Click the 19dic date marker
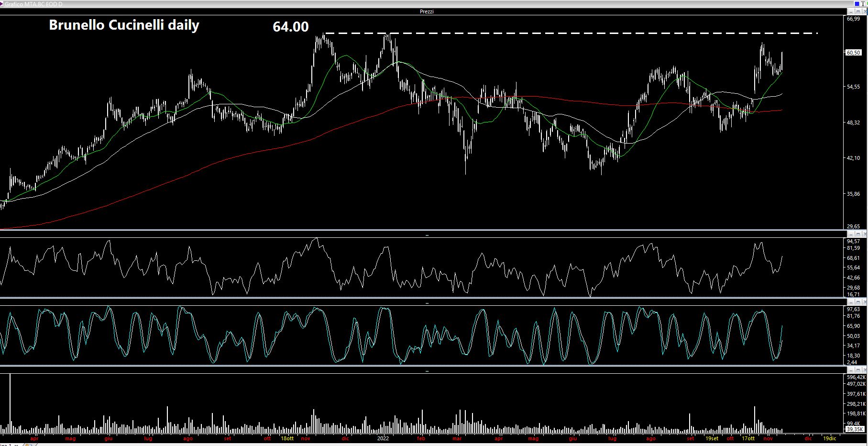This screenshot has height=446, width=868. pyautogui.click(x=829, y=438)
